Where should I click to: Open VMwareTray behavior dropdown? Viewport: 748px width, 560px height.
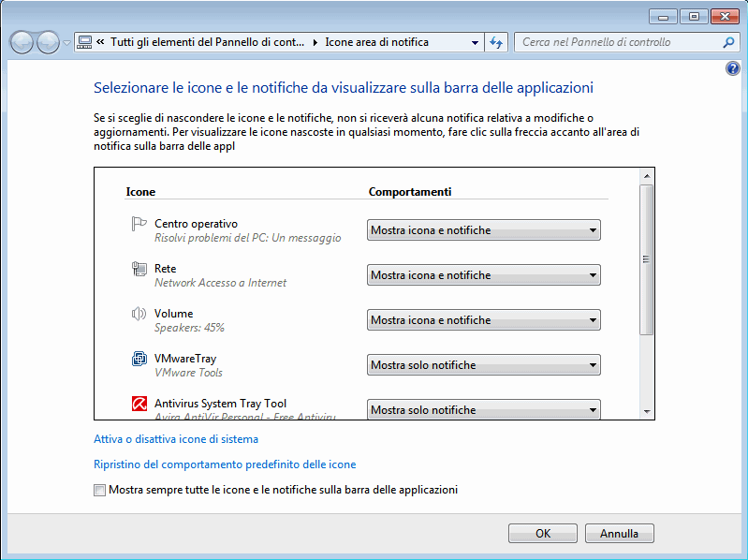click(483, 365)
